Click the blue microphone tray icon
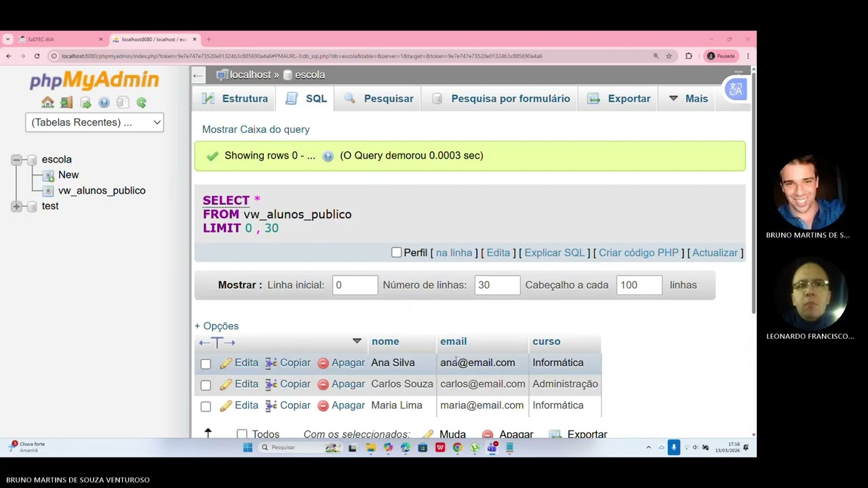 tap(673, 447)
